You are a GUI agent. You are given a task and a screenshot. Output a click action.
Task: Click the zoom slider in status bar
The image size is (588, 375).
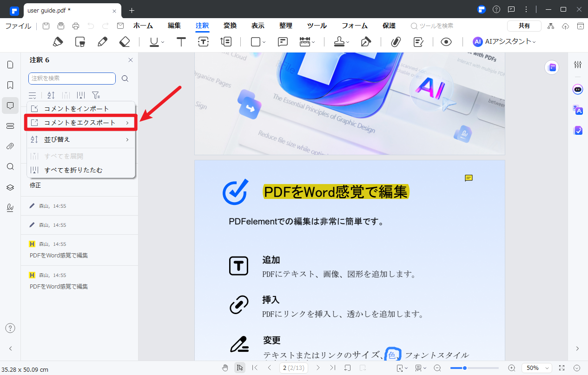pos(474,368)
